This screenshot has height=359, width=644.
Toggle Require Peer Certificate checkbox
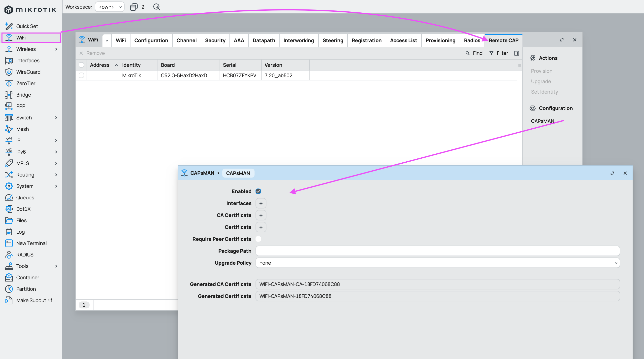click(258, 239)
